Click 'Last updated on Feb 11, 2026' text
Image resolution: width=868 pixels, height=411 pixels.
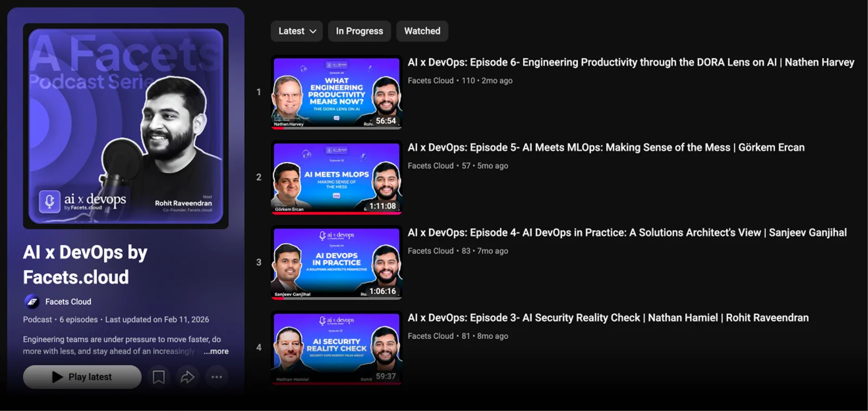pyautogui.click(x=157, y=320)
